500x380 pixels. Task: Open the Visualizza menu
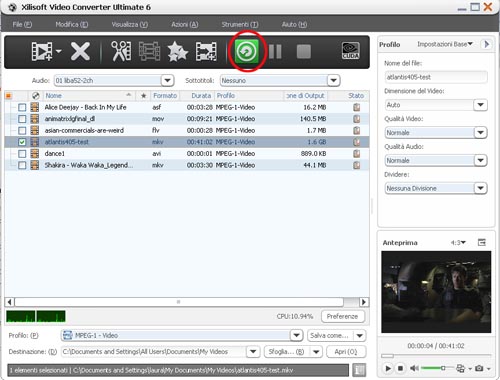pyautogui.click(x=130, y=24)
